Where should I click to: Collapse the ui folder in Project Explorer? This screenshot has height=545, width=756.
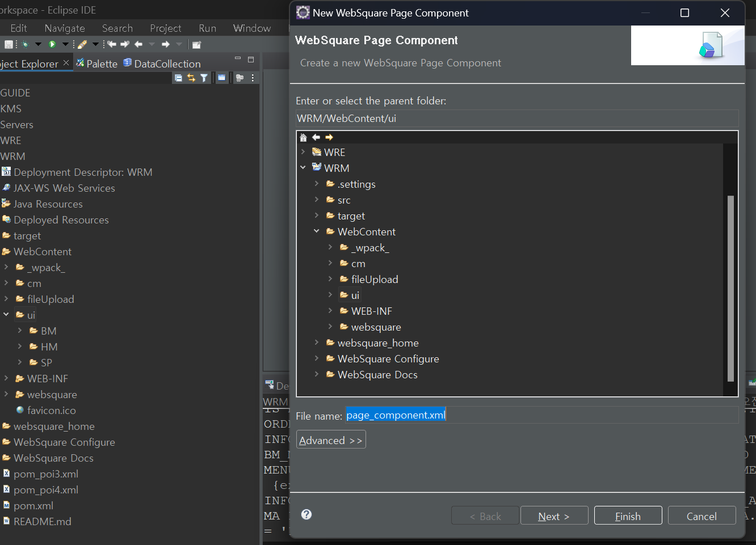[6, 315]
